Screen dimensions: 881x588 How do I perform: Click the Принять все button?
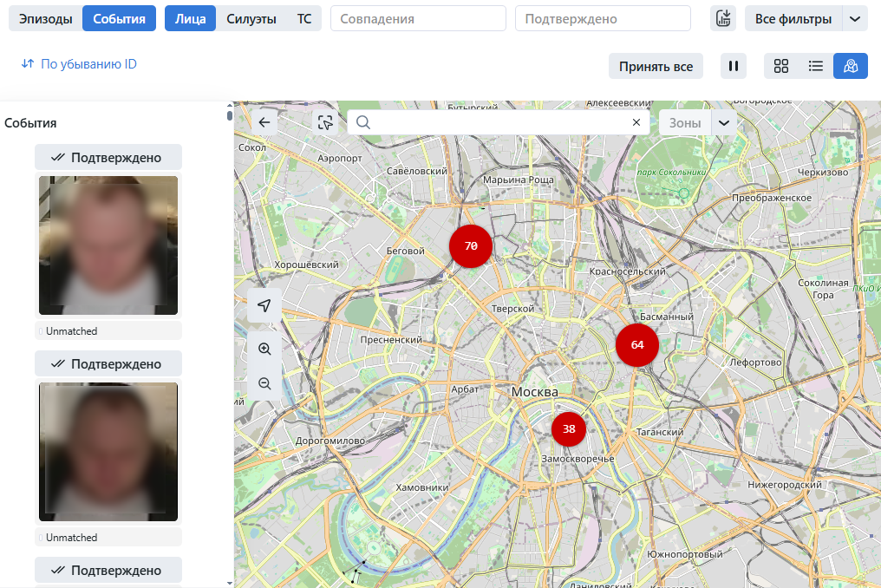[656, 66]
